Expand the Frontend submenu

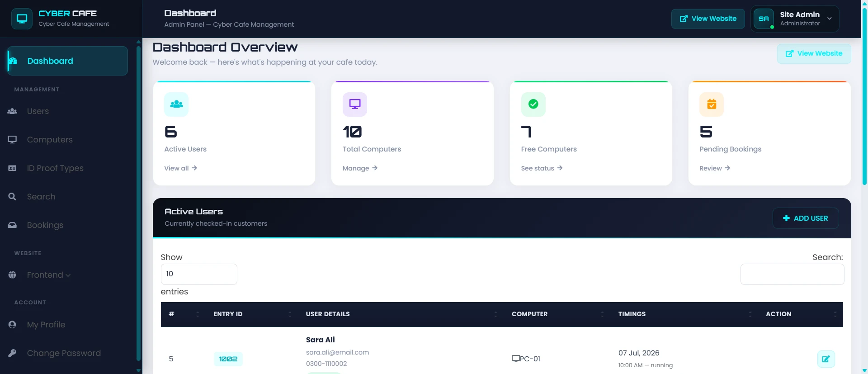point(48,275)
